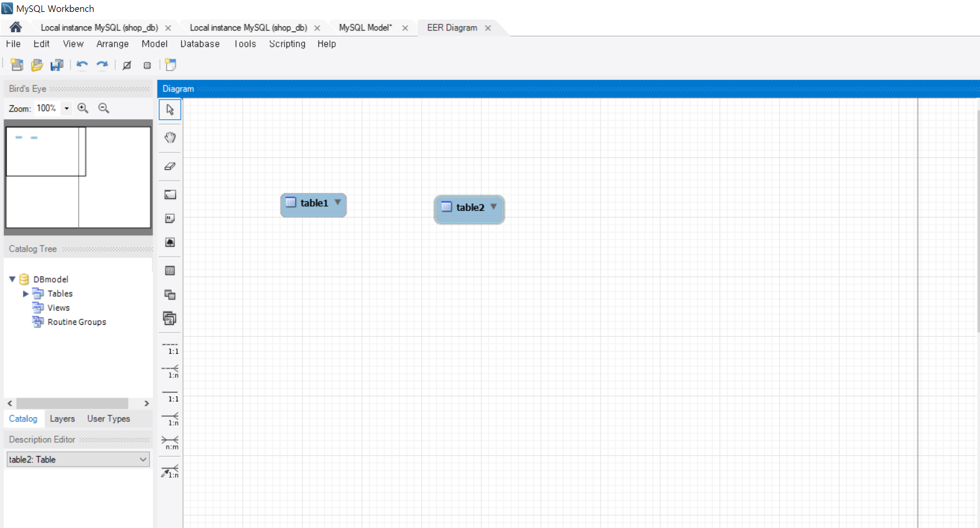Open the Help menu
Viewport: 980px width, 528px height.
coord(327,44)
